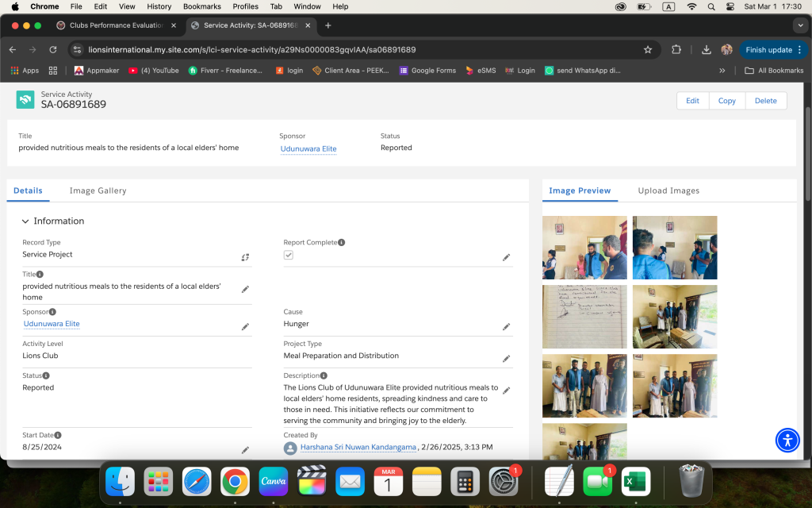The width and height of the screenshot is (812, 508).
Task: Click the info icon beside Title label
Action: (x=40, y=274)
